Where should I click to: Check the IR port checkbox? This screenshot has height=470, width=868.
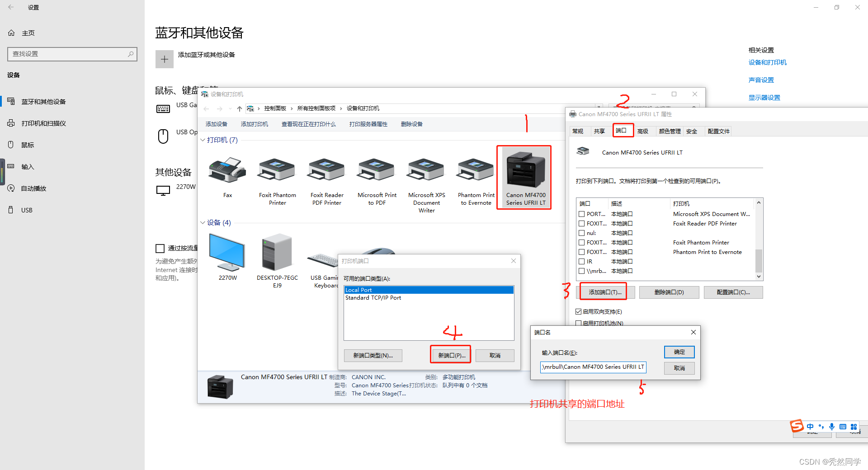pyautogui.click(x=582, y=262)
